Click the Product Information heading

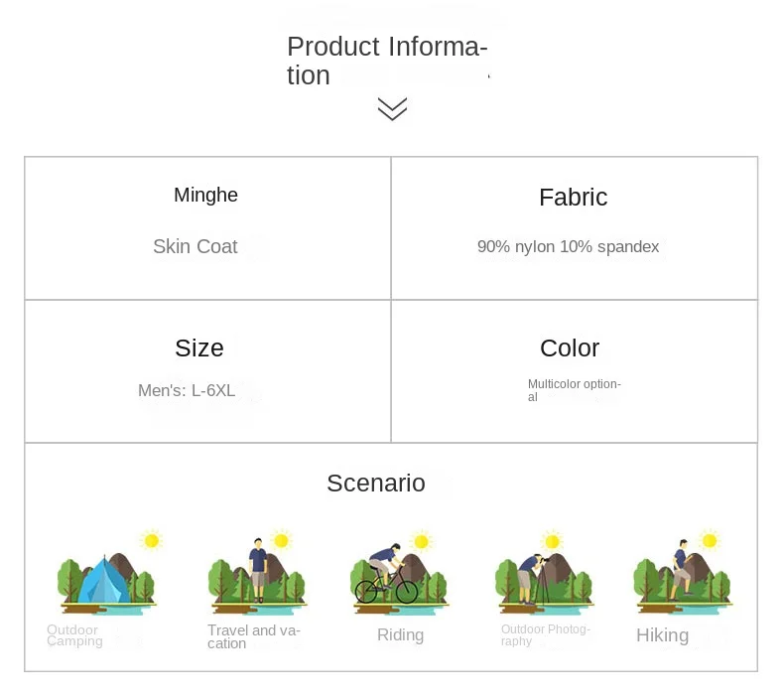(387, 61)
